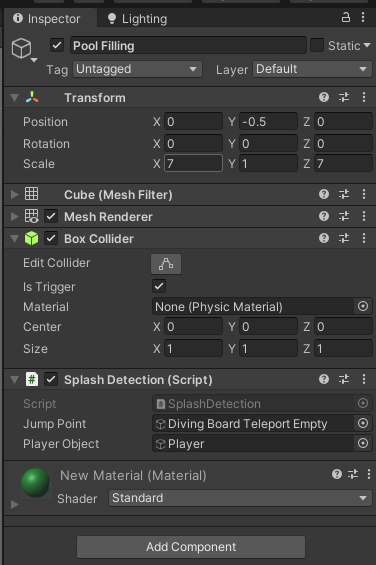376x565 pixels.
Task: Open the Layer dropdown showing Default
Action: pos(312,69)
